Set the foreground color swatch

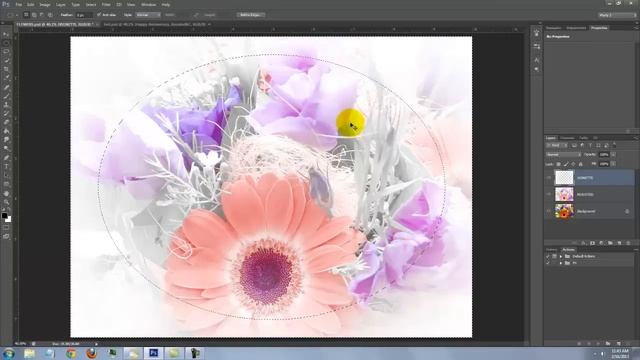(x=4, y=216)
